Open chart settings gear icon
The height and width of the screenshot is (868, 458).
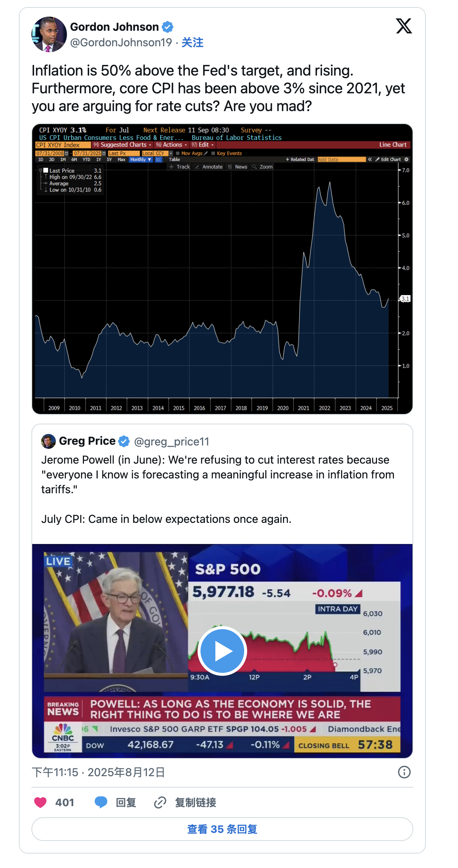point(406,160)
